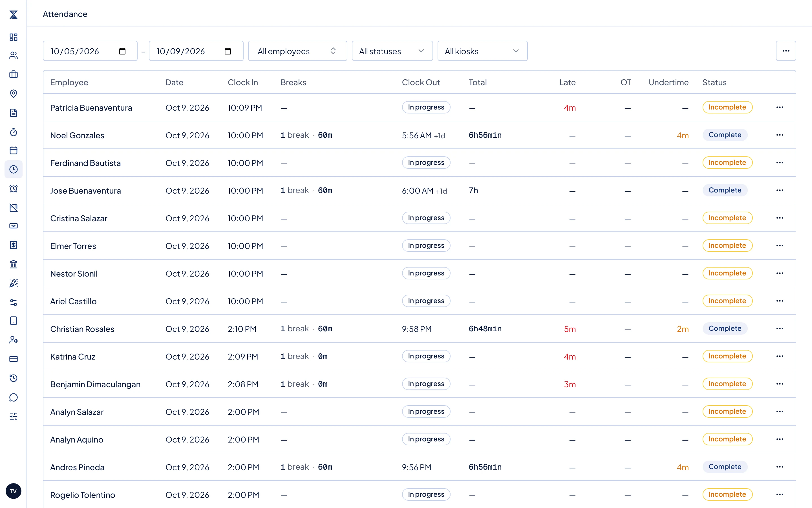Open calendar picker for end date 10/09/2026
The width and height of the screenshot is (812, 508).
pyautogui.click(x=228, y=51)
